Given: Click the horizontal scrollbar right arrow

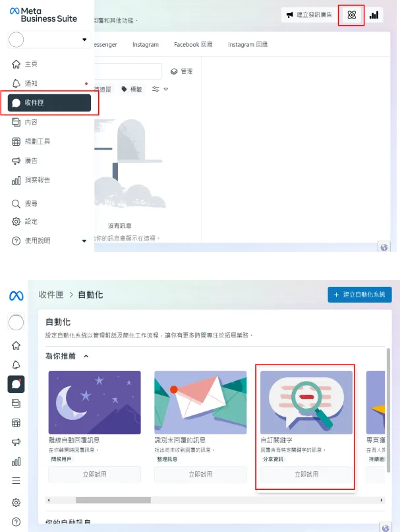Looking at the screenshot, I should point(382,500).
